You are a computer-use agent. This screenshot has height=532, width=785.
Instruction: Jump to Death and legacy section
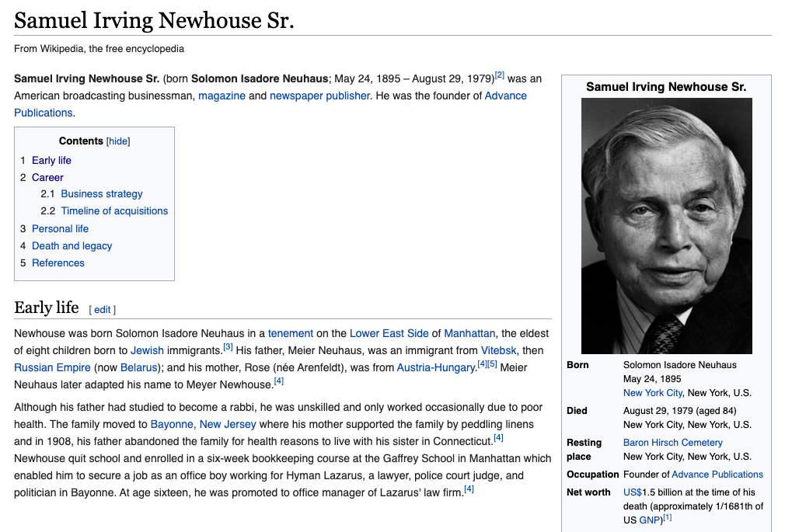pyautogui.click(x=72, y=245)
